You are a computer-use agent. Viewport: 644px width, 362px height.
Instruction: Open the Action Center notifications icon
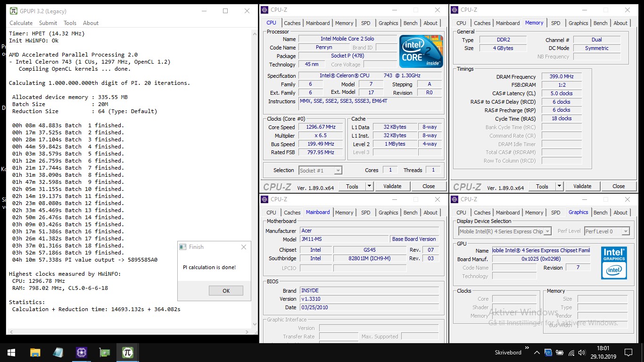point(628,352)
